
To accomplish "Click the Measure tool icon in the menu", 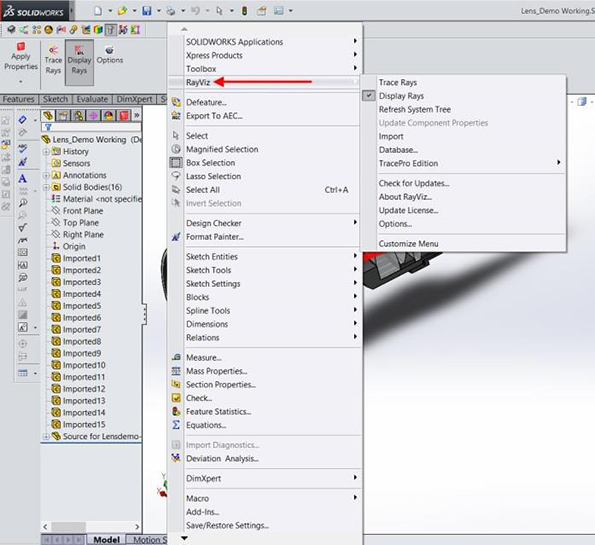I will 176,358.
